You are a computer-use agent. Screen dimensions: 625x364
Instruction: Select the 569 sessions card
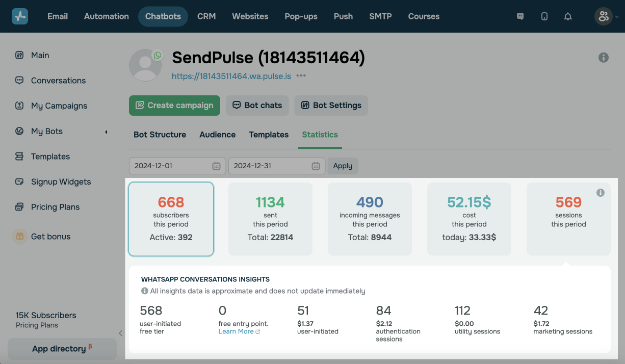pos(568,219)
